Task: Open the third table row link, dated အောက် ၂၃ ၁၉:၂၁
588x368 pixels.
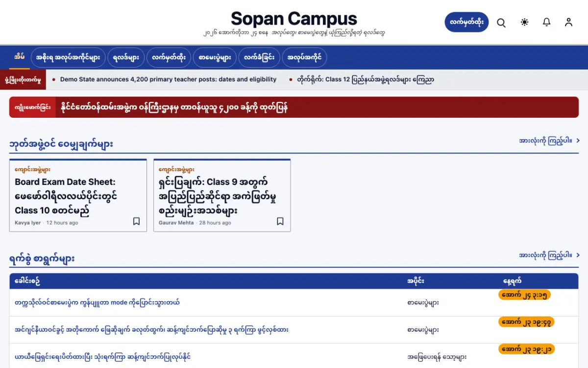Action: click(x=102, y=357)
